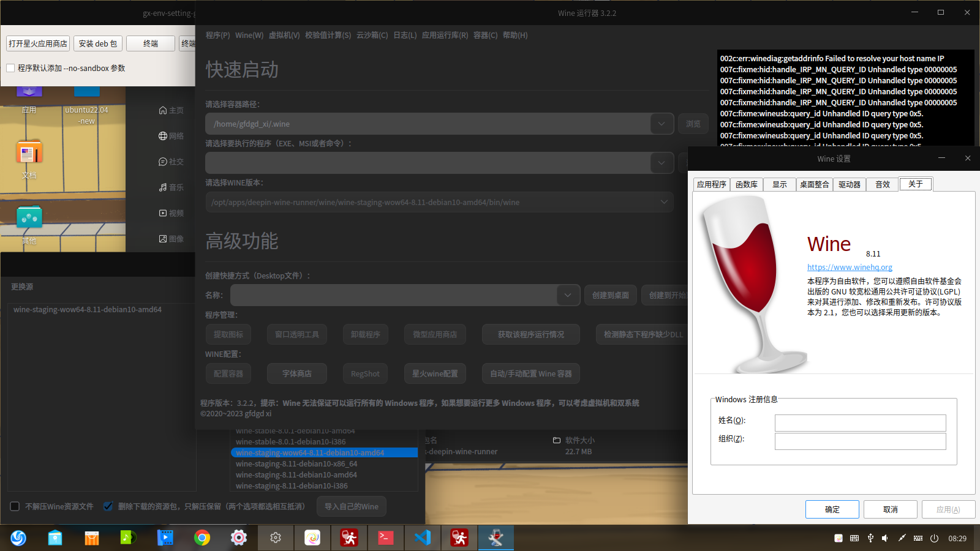Open the 其他 desktop folder icon
This screenshot has width=980, height=551.
[x=29, y=224]
